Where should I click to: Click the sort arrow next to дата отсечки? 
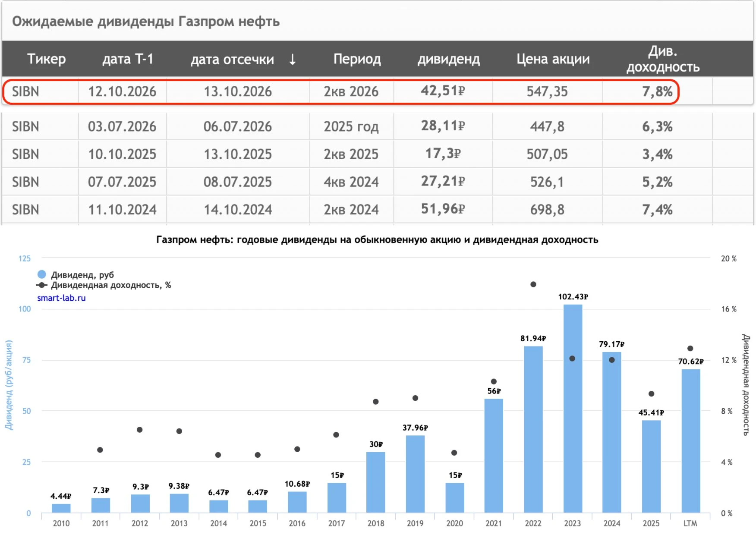(292, 59)
